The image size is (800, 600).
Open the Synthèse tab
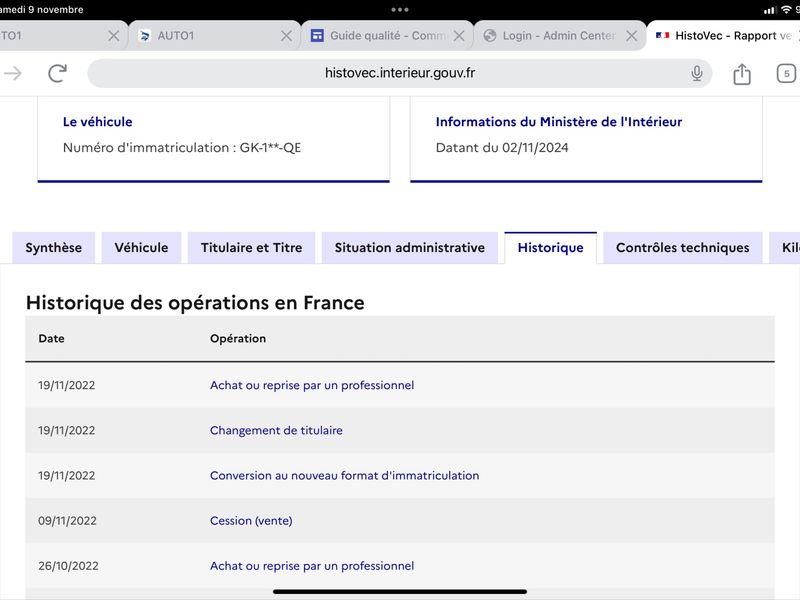click(x=54, y=248)
